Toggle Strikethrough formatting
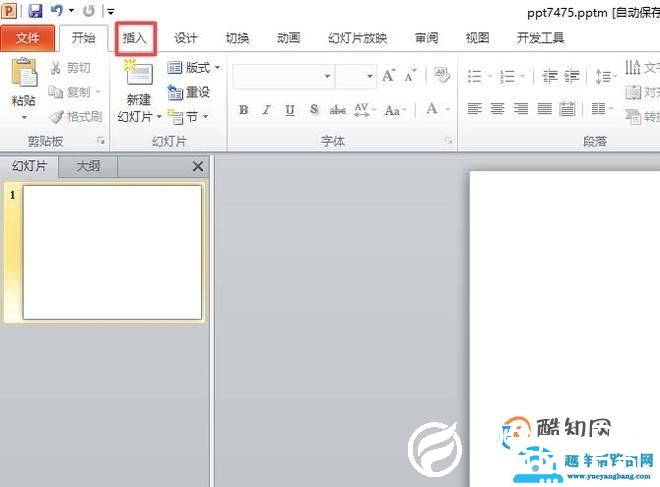The width and height of the screenshot is (660, 487). (338, 110)
